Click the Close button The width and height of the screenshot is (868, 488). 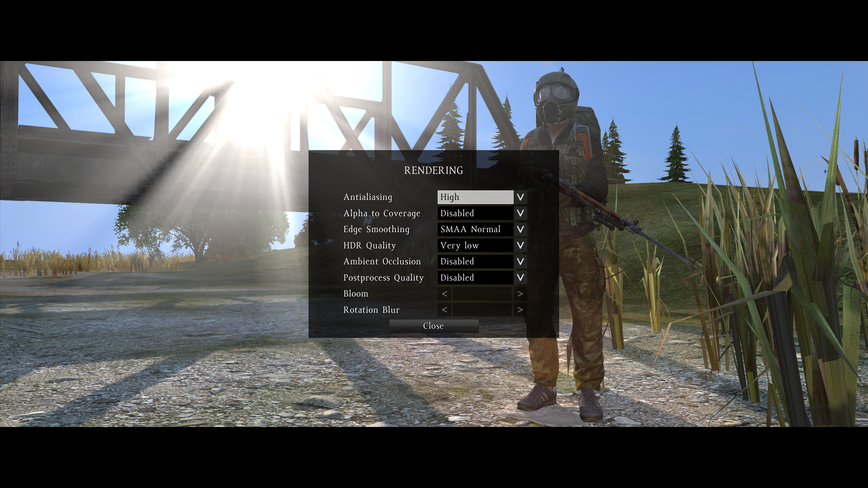point(433,325)
